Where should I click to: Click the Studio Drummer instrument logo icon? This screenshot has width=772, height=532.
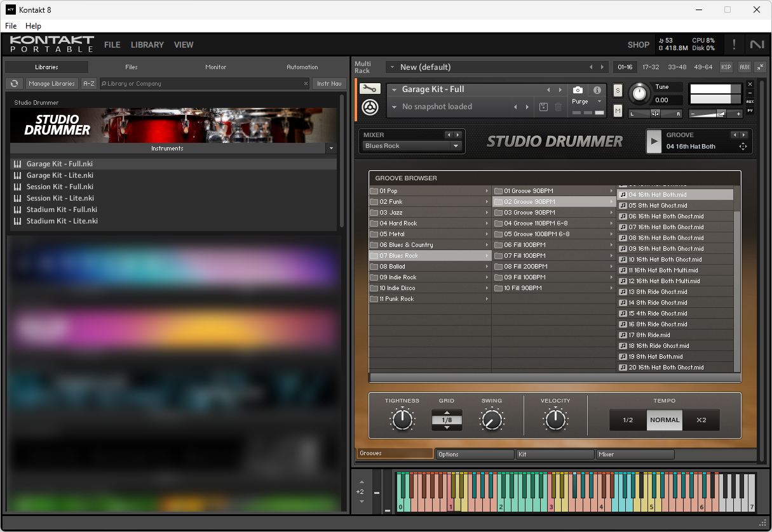(370, 107)
